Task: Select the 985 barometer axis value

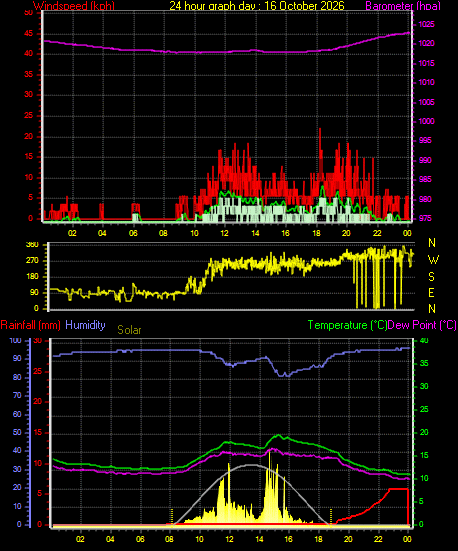Action: tap(425, 180)
